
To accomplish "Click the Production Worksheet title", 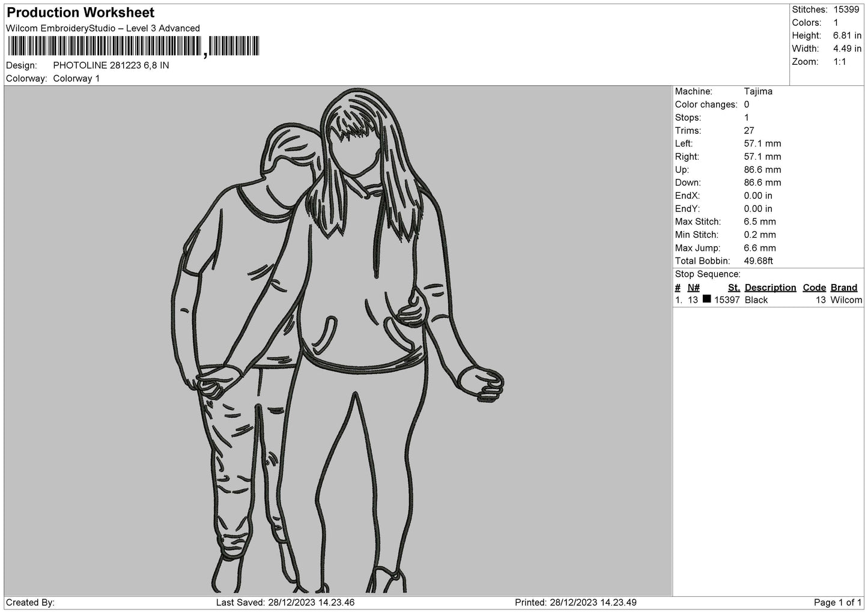I will [80, 13].
